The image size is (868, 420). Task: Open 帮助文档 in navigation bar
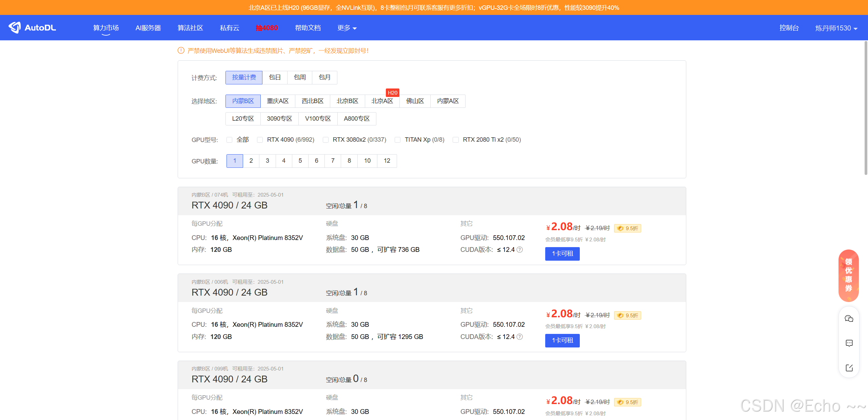[308, 28]
